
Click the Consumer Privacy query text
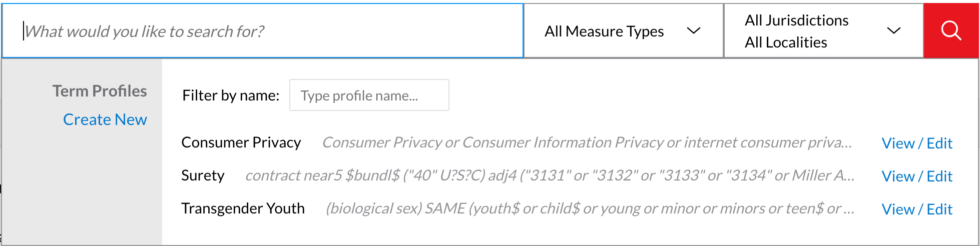pos(587,142)
